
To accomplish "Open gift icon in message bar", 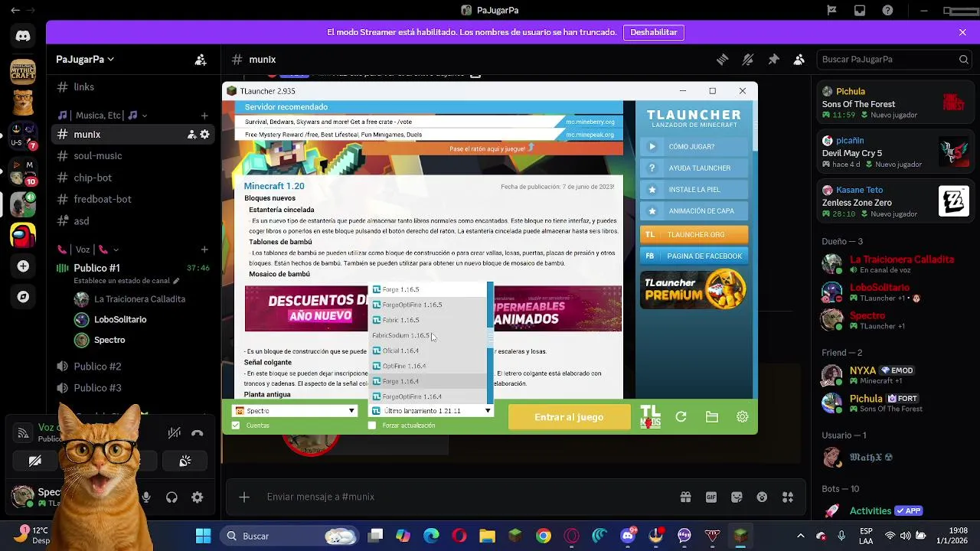I will (685, 497).
